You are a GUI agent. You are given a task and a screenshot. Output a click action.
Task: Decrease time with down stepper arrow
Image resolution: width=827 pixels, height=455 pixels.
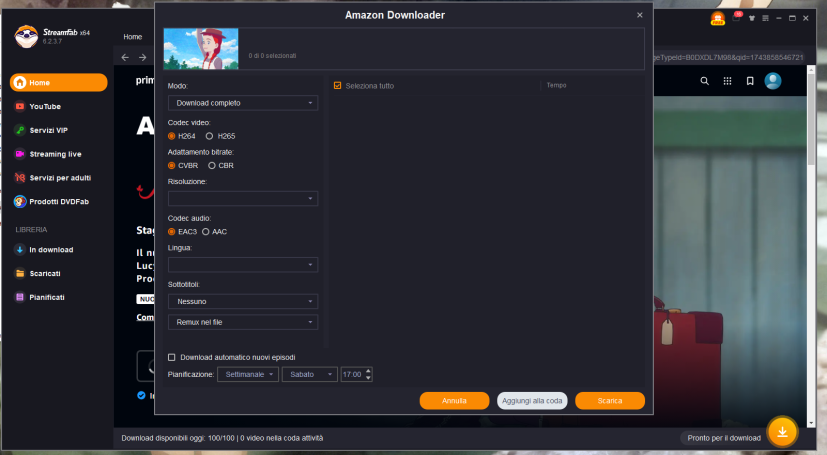click(368, 378)
